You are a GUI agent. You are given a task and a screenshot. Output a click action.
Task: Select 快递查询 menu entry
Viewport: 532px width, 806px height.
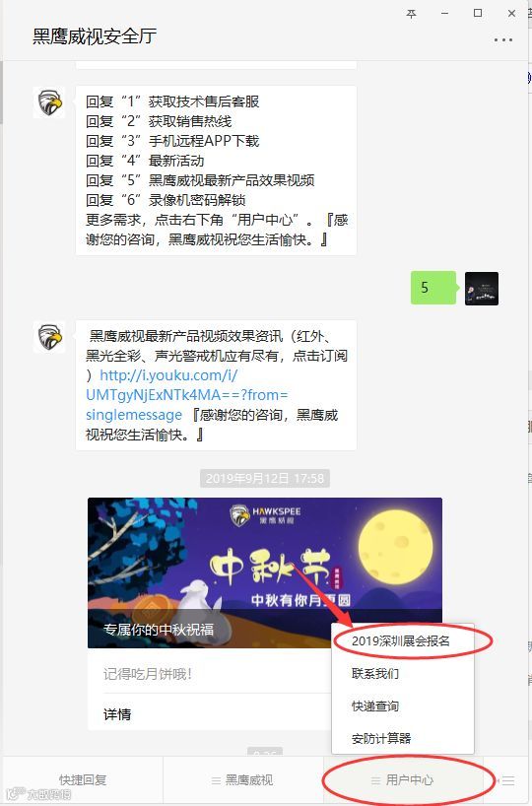[375, 705]
